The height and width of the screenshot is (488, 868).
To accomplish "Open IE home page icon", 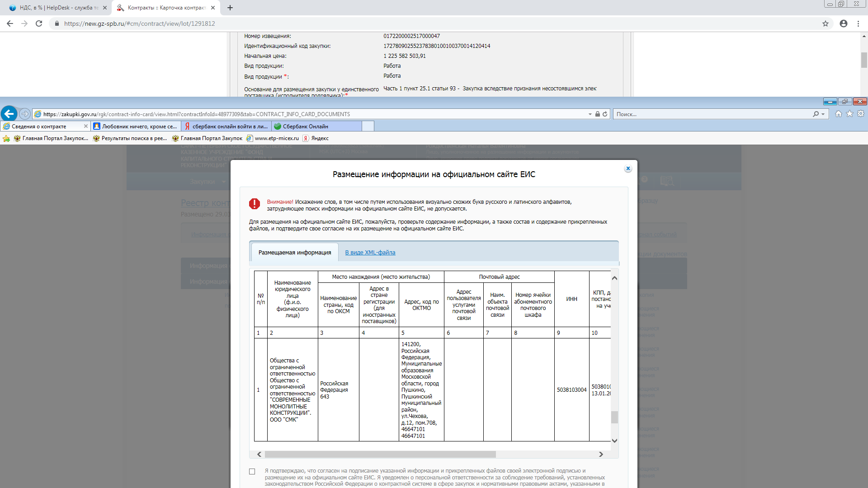I will point(839,114).
